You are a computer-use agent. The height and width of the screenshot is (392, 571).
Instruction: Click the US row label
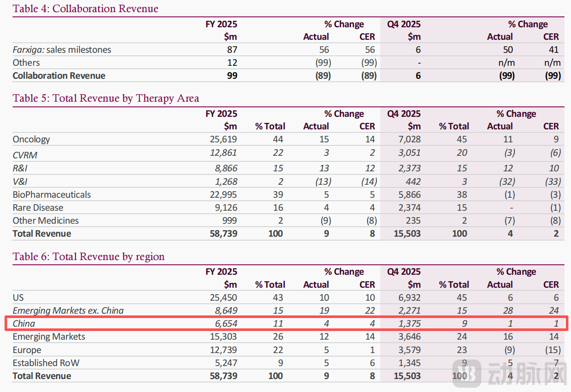(x=18, y=298)
